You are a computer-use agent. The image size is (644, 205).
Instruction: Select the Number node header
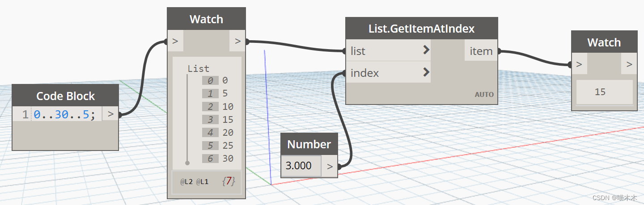309,144
